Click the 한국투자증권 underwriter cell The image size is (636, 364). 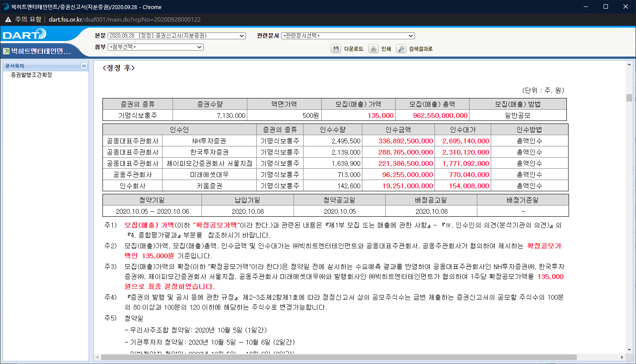209,152
